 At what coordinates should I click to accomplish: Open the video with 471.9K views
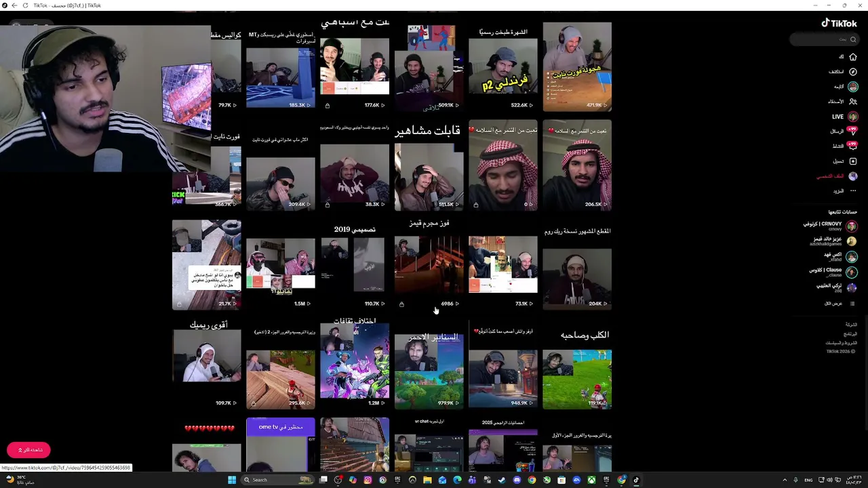tap(577, 66)
